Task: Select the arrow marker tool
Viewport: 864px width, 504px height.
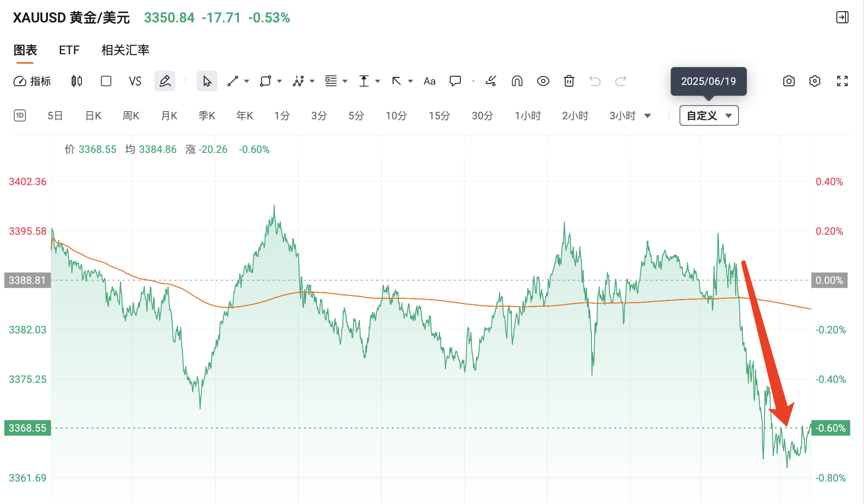Action: click(x=397, y=81)
